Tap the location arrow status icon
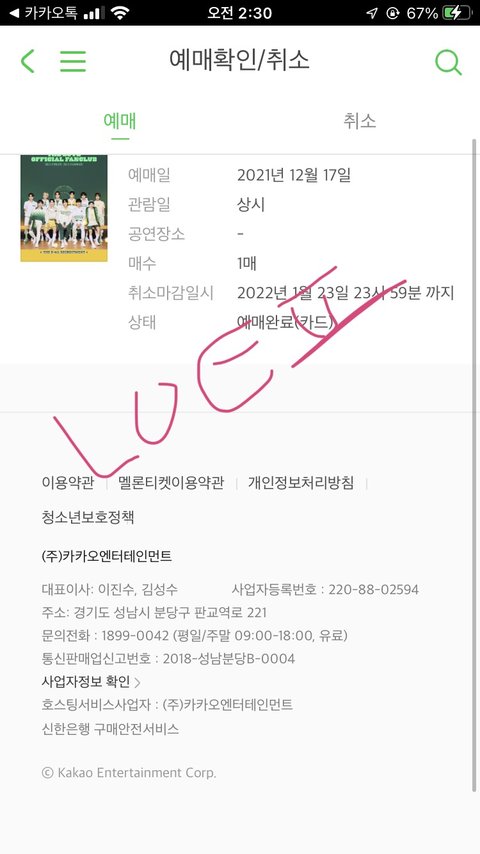 click(x=372, y=13)
